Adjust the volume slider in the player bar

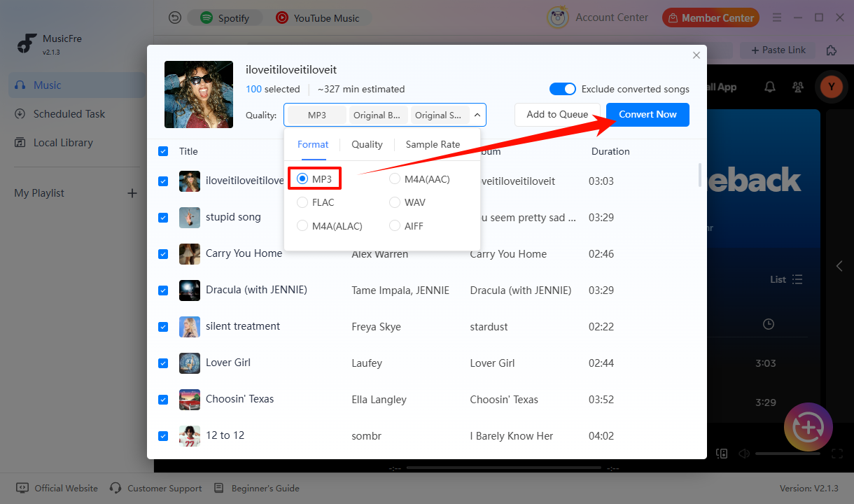pos(787,454)
